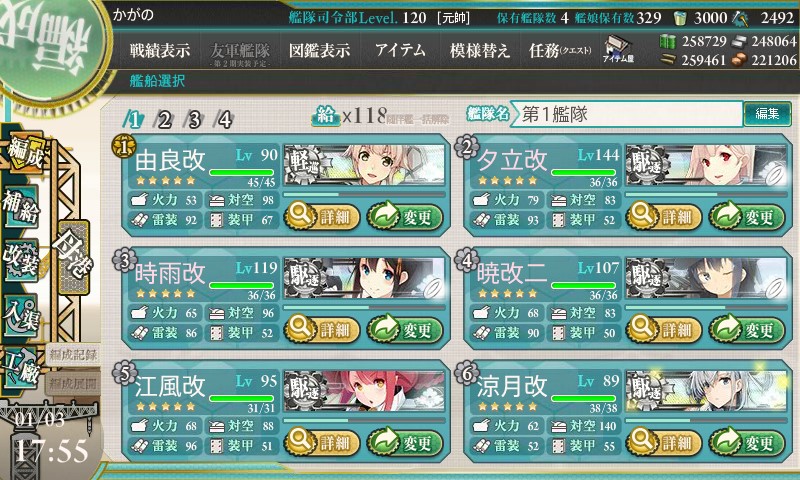Click 変更 button for 涼月改

746,442
